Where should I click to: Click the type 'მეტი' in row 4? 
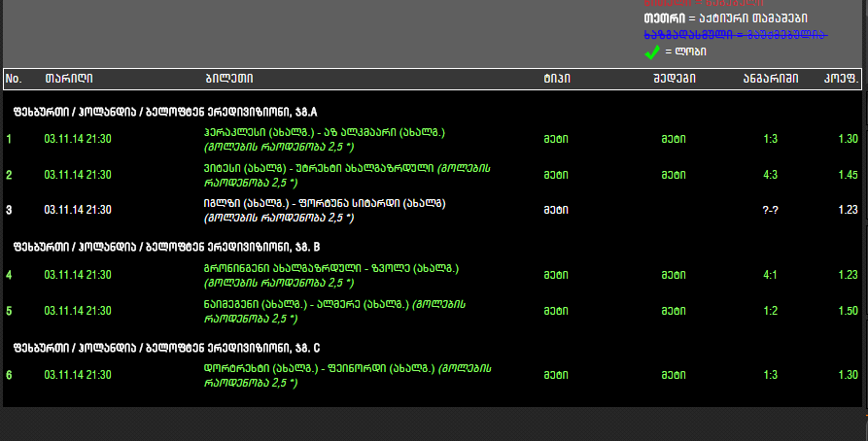[556, 275]
